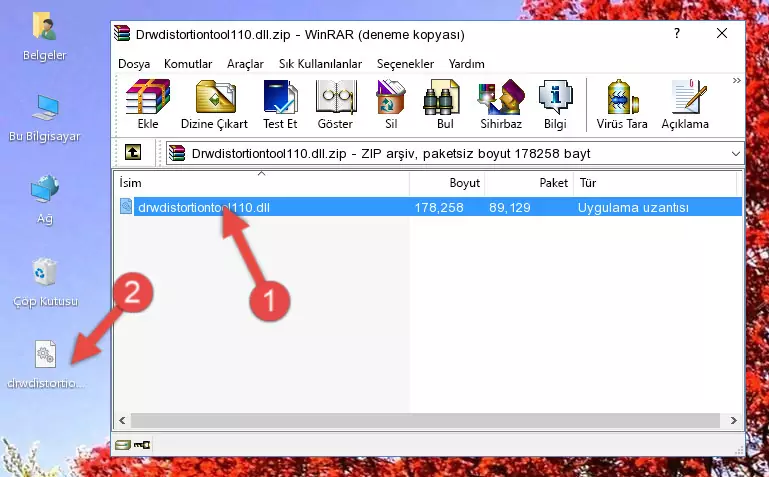Select the Belgeler desktop icon
Image resolution: width=769 pixels, height=477 pixels.
45,36
